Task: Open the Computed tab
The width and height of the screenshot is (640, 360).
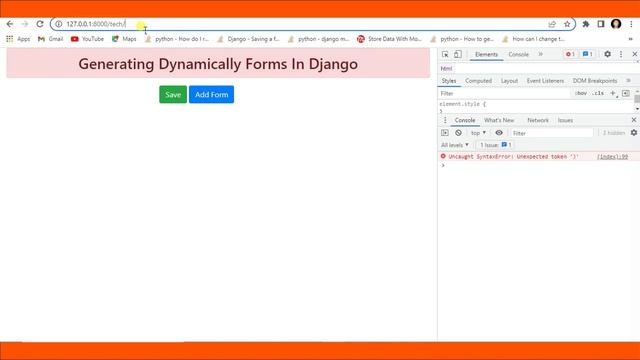Action: 478,81
